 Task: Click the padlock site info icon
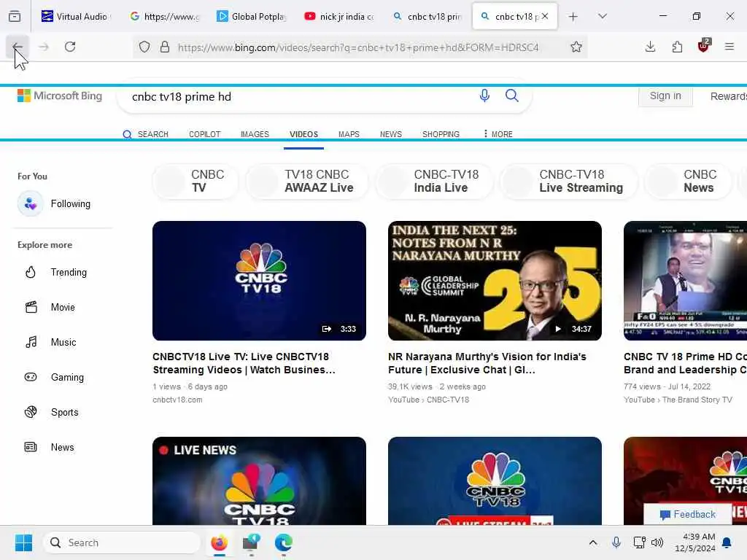165,47
